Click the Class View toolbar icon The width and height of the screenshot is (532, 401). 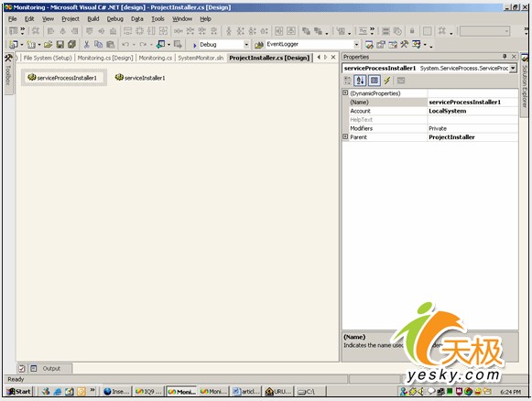(x=417, y=45)
